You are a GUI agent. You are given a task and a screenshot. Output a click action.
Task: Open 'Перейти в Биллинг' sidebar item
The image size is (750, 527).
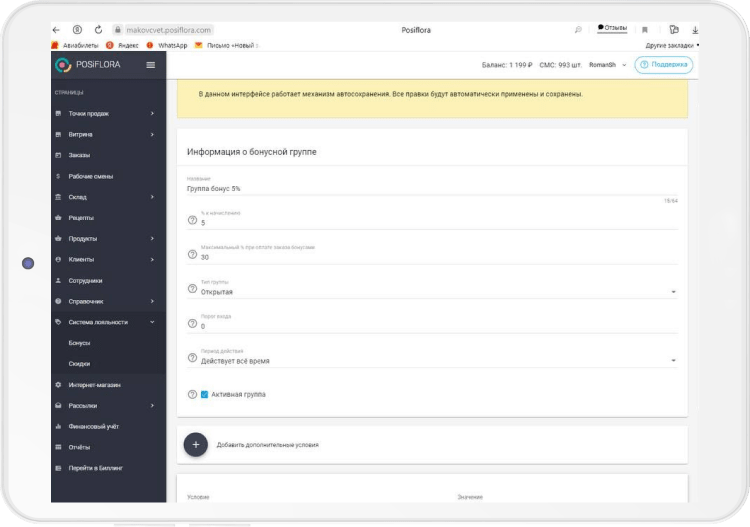tap(96, 468)
